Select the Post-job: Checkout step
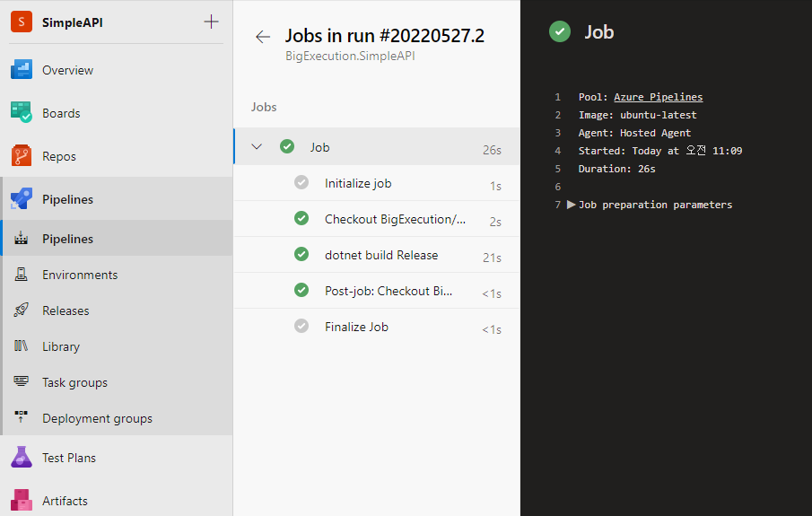This screenshot has height=516, width=812. [377, 290]
